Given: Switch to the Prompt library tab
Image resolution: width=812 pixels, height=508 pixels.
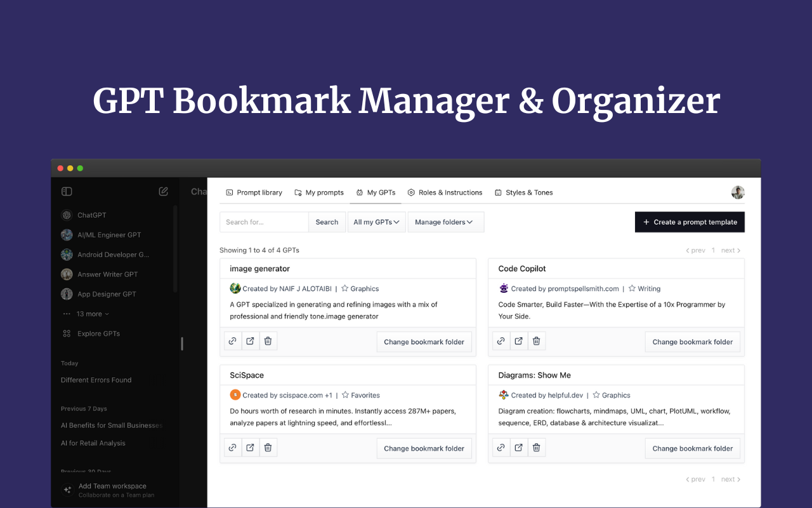Looking at the screenshot, I should pyautogui.click(x=254, y=192).
